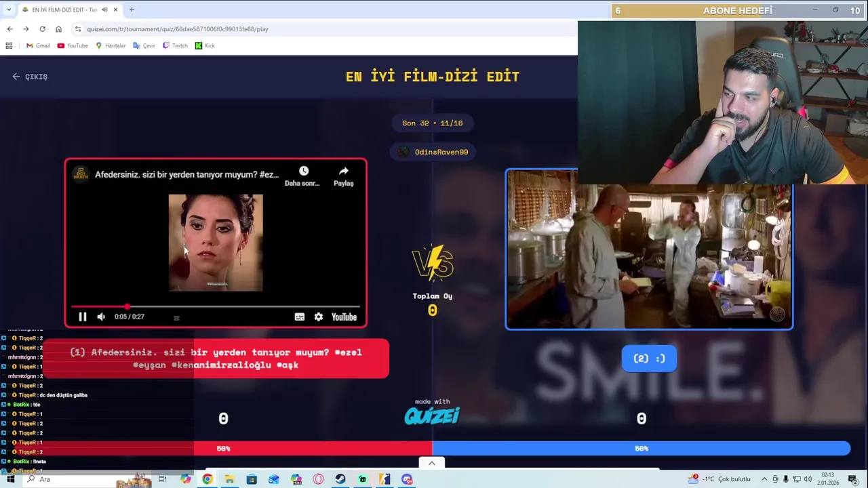
Task: Pause the YouTube video
Action: [83, 317]
